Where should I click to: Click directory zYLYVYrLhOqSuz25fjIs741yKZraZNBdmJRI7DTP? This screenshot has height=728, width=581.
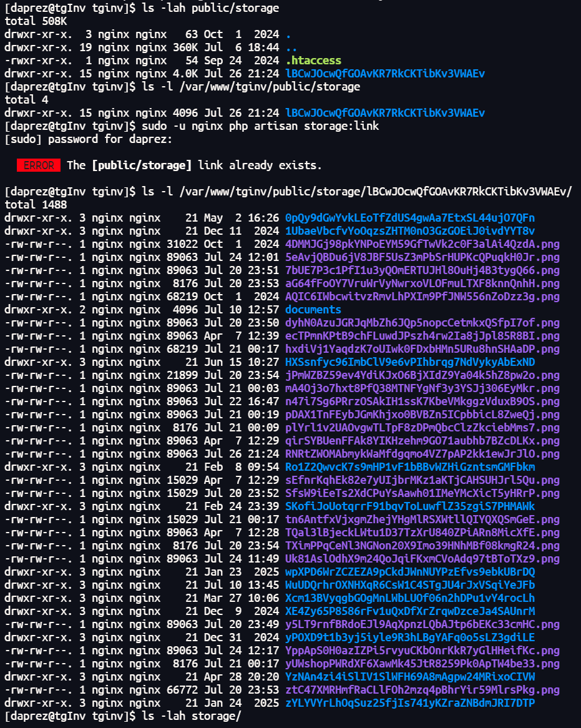coord(410,703)
